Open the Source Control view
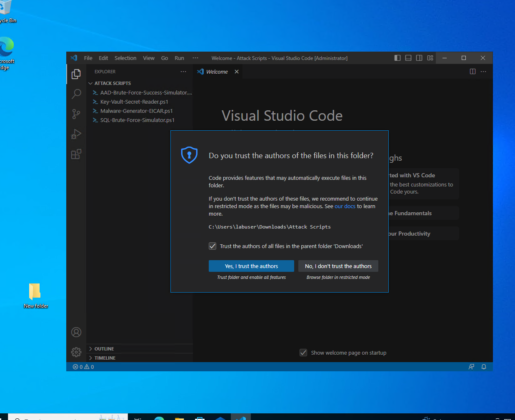The width and height of the screenshot is (515, 420). [76, 114]
